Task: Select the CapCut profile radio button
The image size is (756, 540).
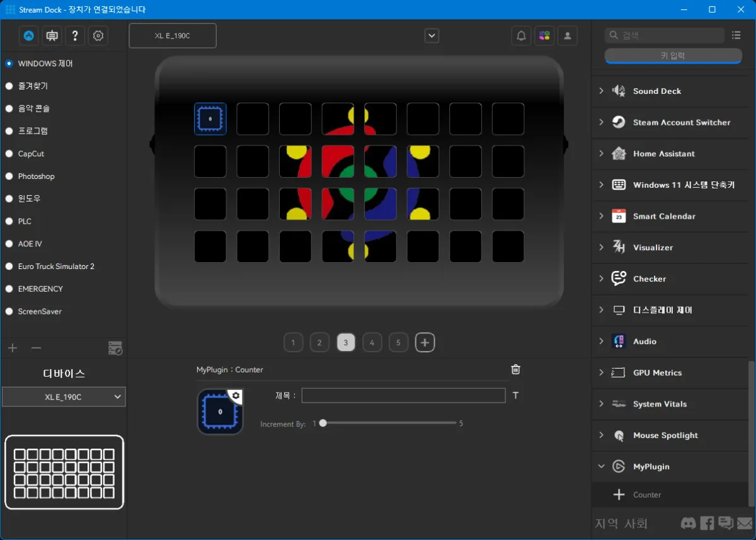Action: pyautogui.click(x=9, y=154)
